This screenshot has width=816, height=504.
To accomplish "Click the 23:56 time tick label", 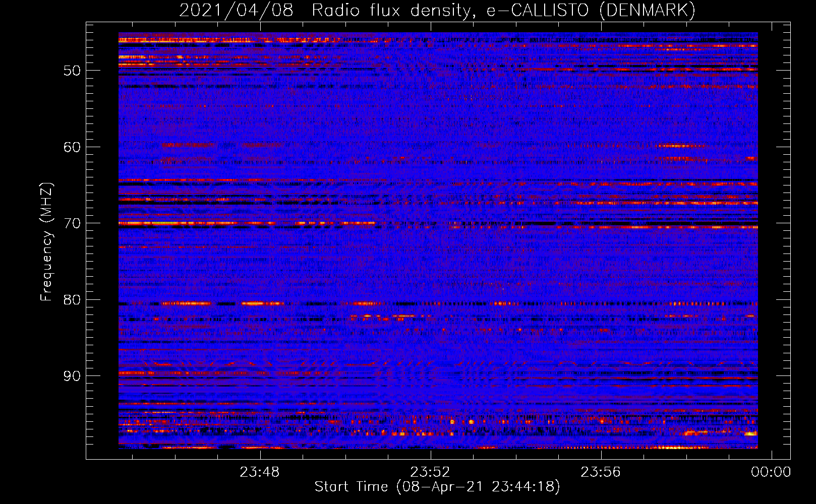I will [x=601, y=472].
